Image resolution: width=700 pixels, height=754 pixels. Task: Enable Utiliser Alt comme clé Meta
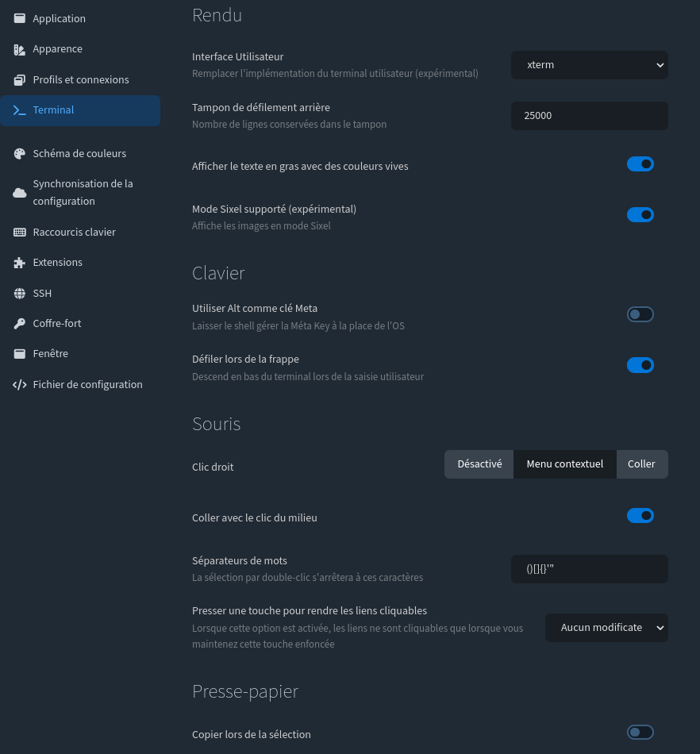tap(640, 314)
